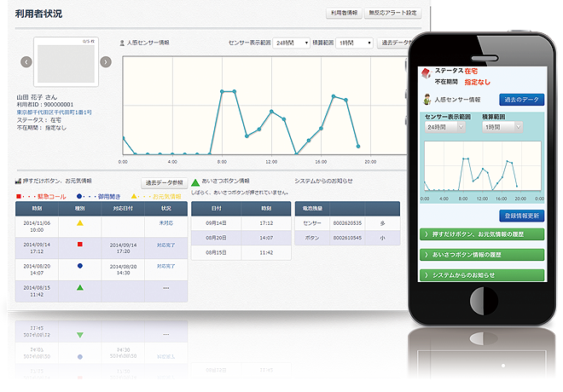Expand 押すだけボタン、お元気情報の履歴 on phone
This screenshot has height=392, width=563.
point(482,234)
